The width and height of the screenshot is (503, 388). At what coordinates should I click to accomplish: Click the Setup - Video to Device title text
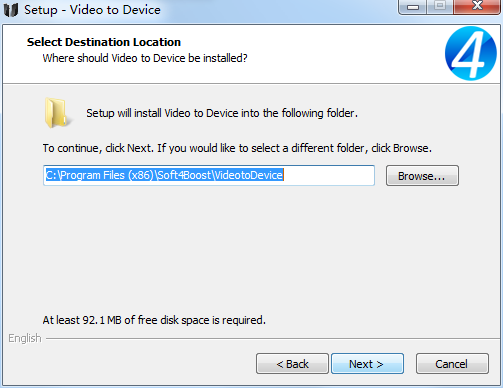click(x=92, y=10)
